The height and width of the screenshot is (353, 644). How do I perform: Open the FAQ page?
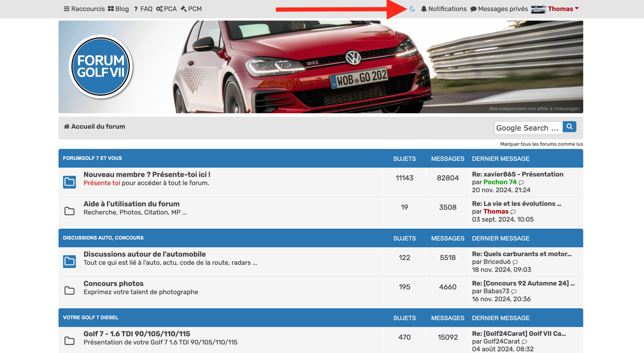pyautogui.click(x=143, y=9)
